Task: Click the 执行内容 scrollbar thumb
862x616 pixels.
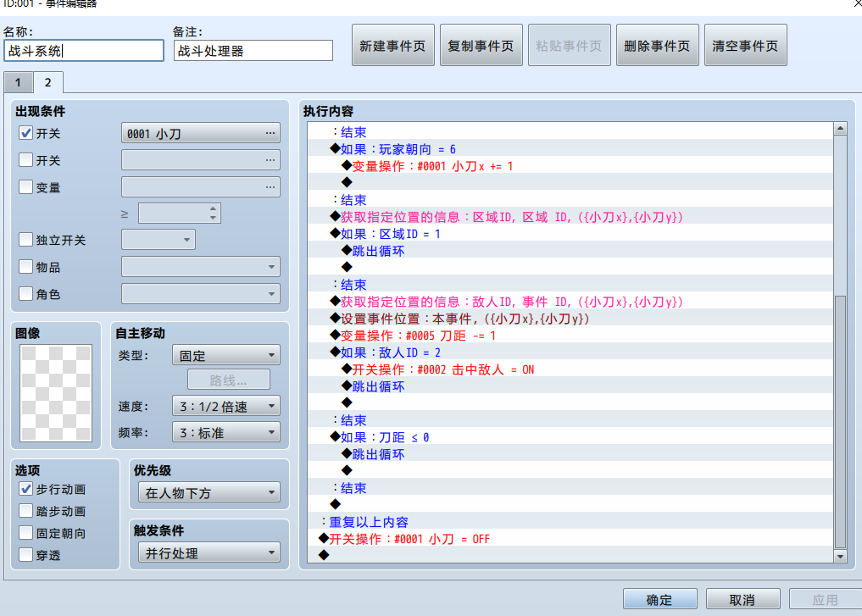Action: point(839,422)
